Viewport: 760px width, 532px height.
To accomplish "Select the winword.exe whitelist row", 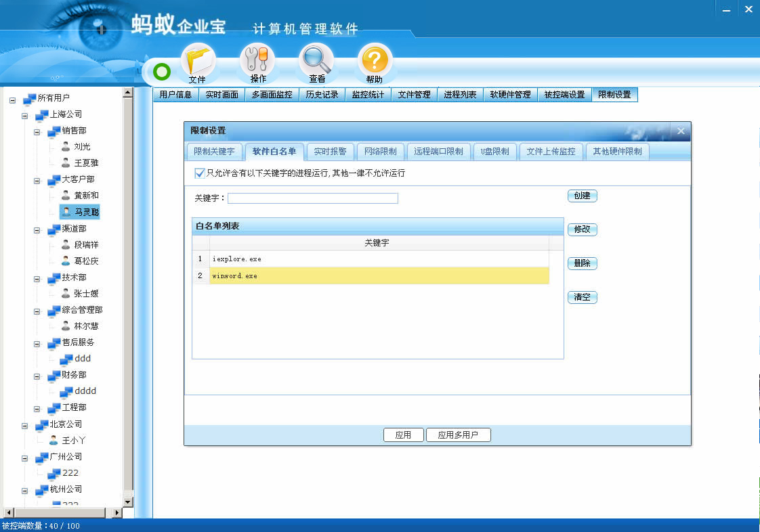I will 379,275.
